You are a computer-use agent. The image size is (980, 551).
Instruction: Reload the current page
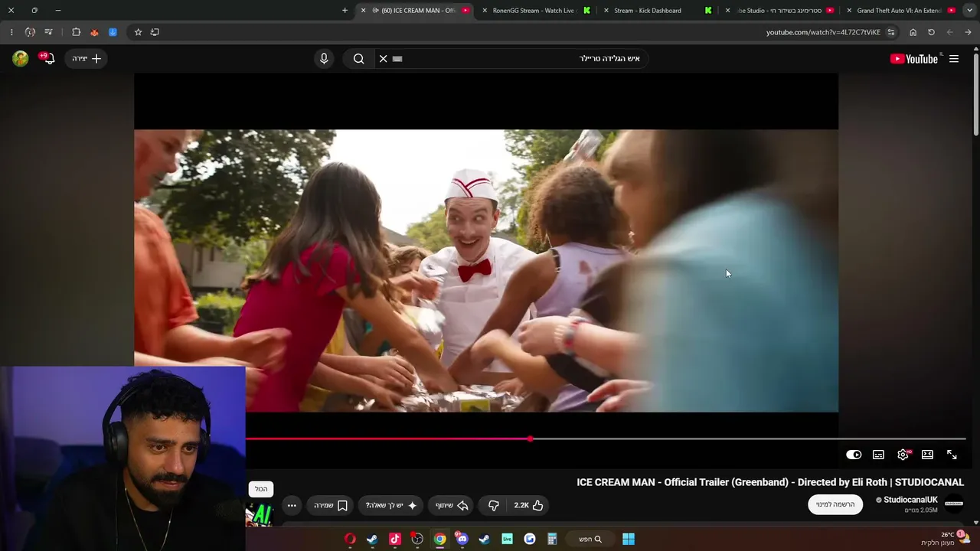point(931,32)
